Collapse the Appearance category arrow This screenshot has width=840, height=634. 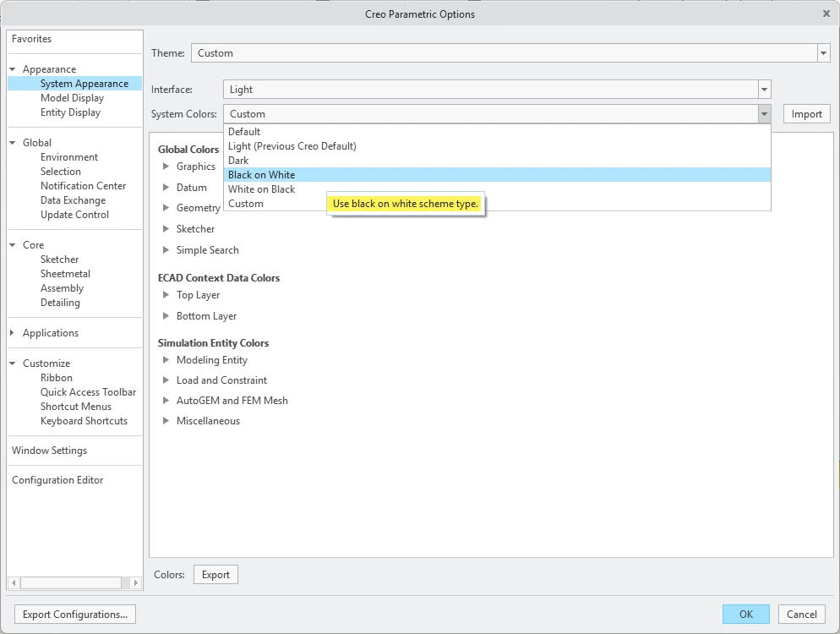click(x=13, y=69)
